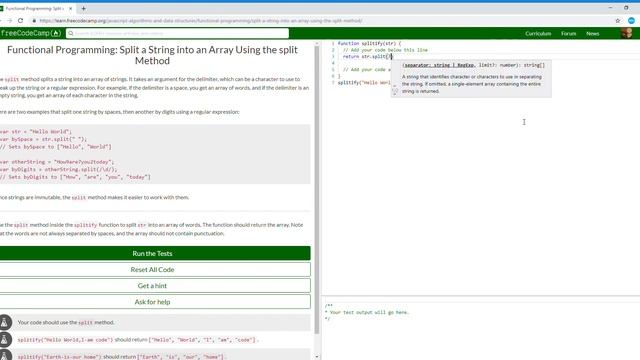Click flask icon beside 'should use the split method'

[5, 322]
